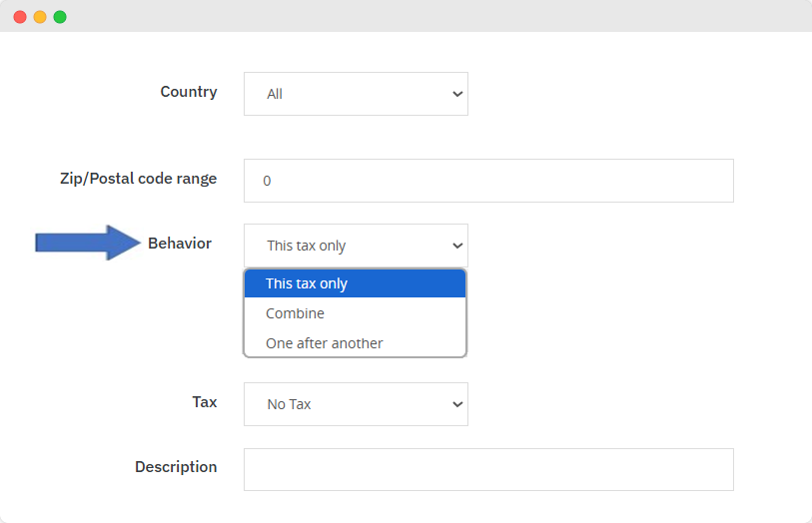Click the Description field label
The width and height of the screenshot is (812, 523).
[x=176, y=467]
